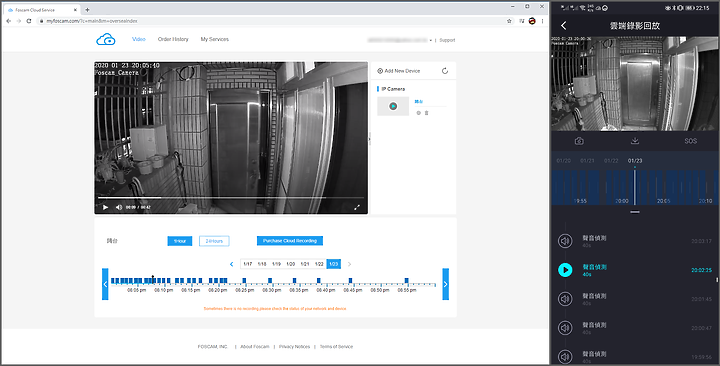Click recording block near 08:55 pm
720x366 pixels.
(x=406, y=280)
